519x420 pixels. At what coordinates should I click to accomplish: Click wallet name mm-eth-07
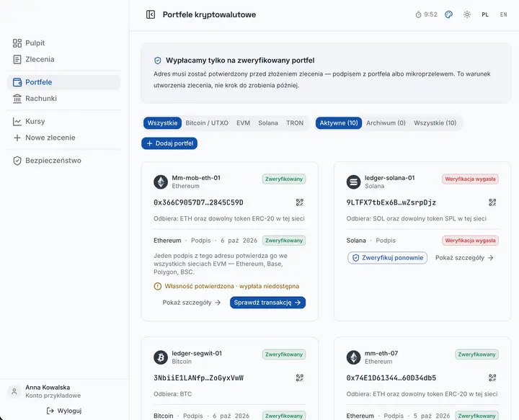point(381,353)
